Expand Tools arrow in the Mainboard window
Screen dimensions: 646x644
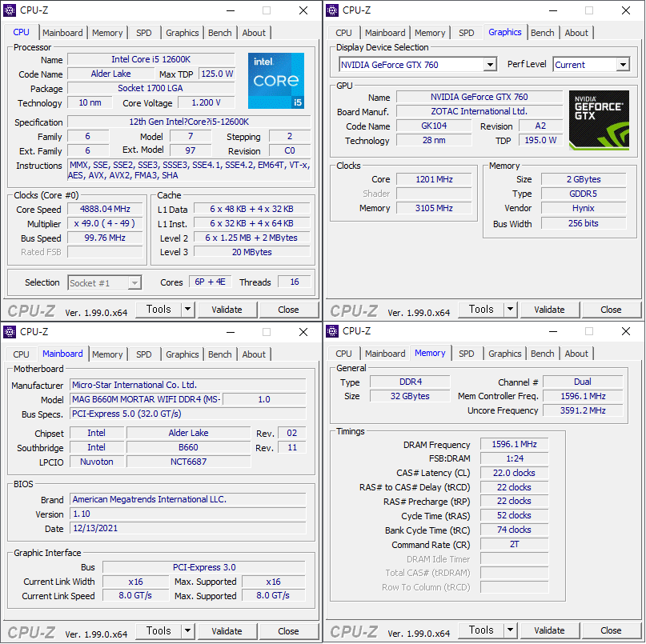pyautogui.click(x=188, y=631)
